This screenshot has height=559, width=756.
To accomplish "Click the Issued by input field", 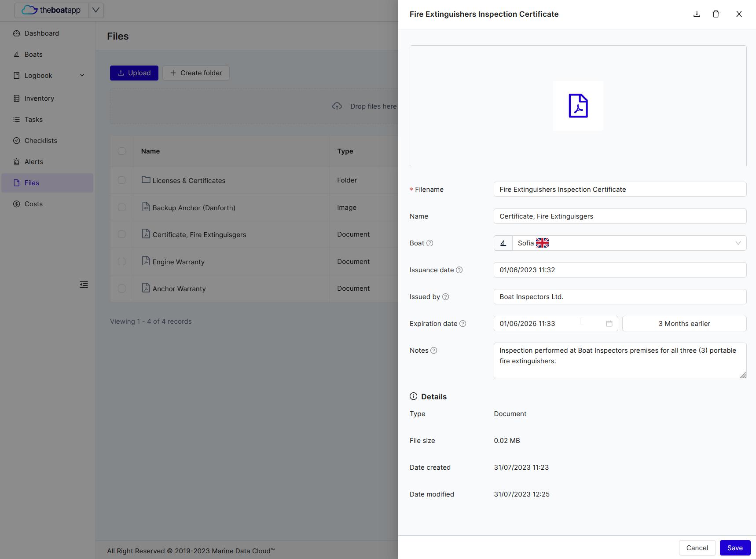I will point(620,297).
